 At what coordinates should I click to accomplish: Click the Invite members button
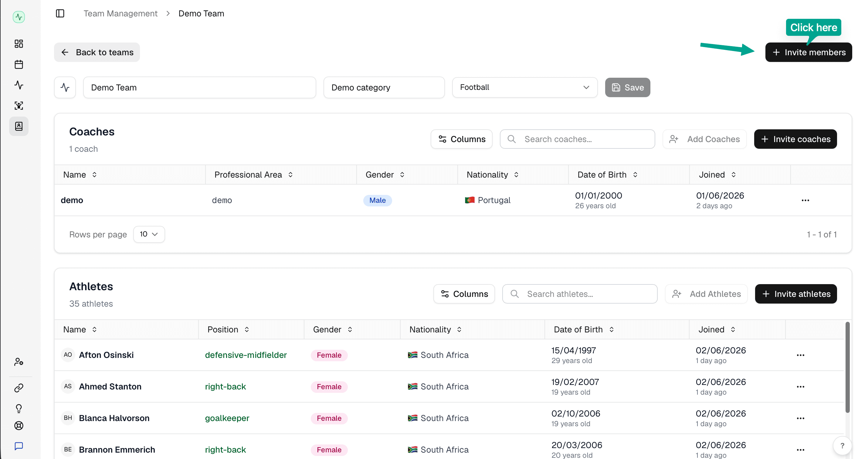pyautogui.click(x=808, y=52)
